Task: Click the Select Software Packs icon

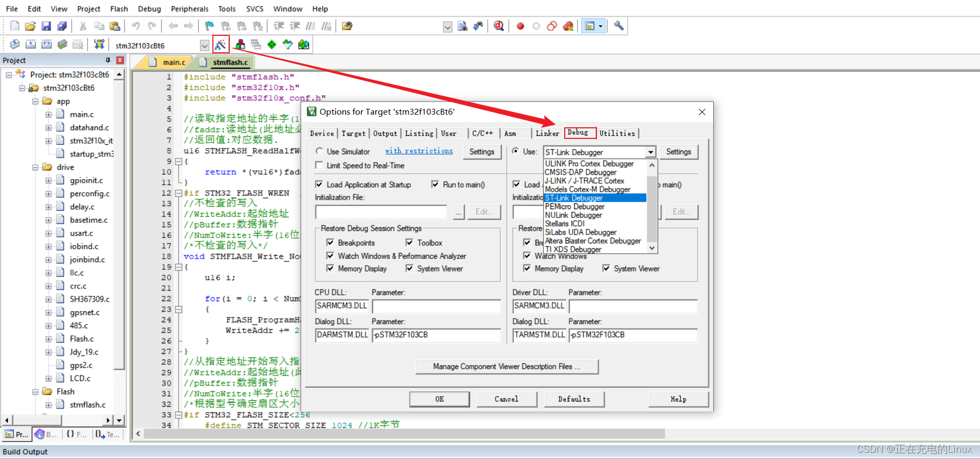Action: pos(287,44)
